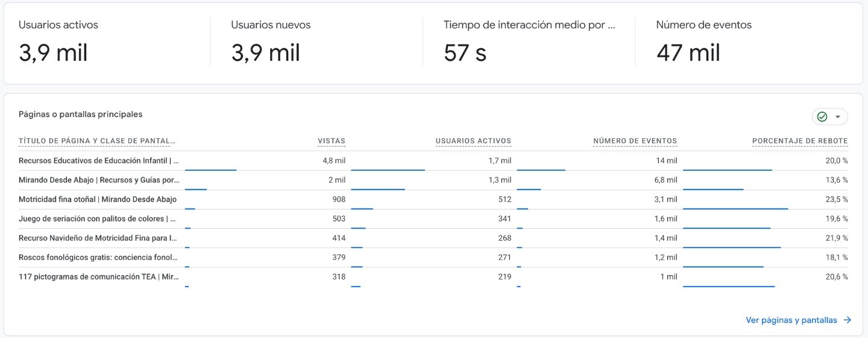The width and height of the screenshot is (868, 338).
Task: Click the Número de eventos column header
Action: [x=635, y=141]
